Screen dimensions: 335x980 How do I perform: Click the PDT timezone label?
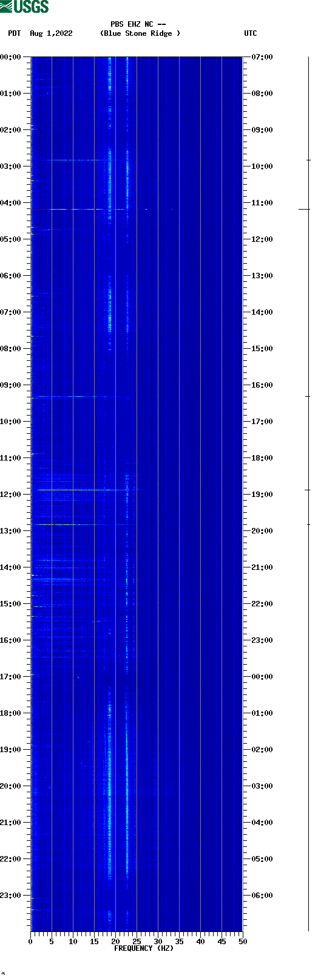coord(15,33)
